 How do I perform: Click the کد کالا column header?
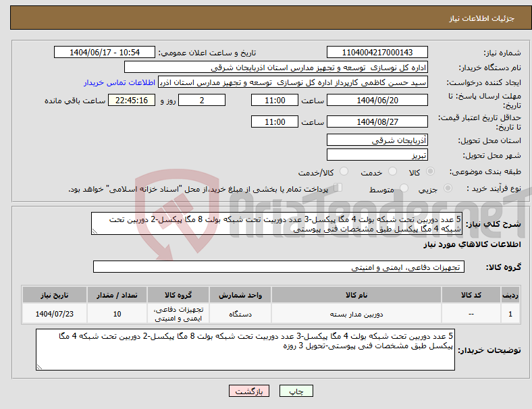471,295
